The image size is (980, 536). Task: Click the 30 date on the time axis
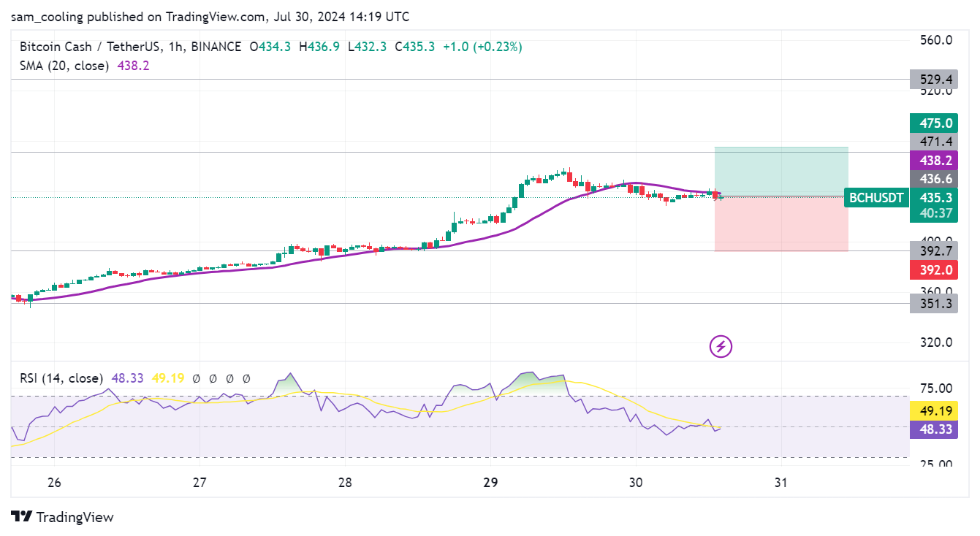click(634, 483)
